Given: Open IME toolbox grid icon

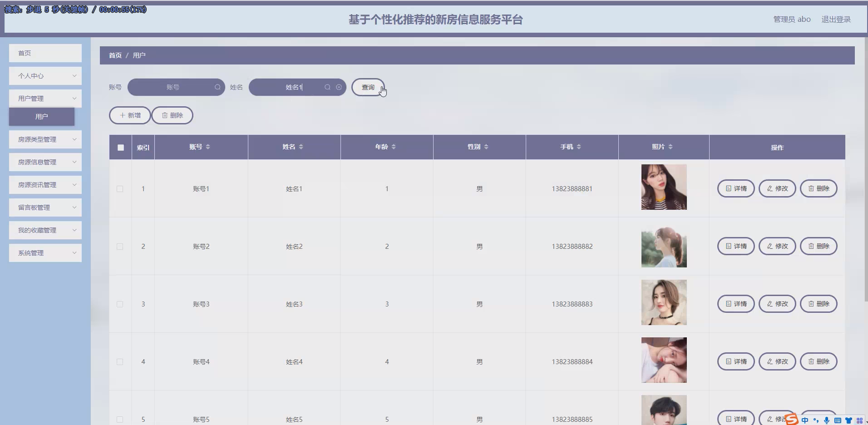Looking at the screenshot, I should point(859,420).
